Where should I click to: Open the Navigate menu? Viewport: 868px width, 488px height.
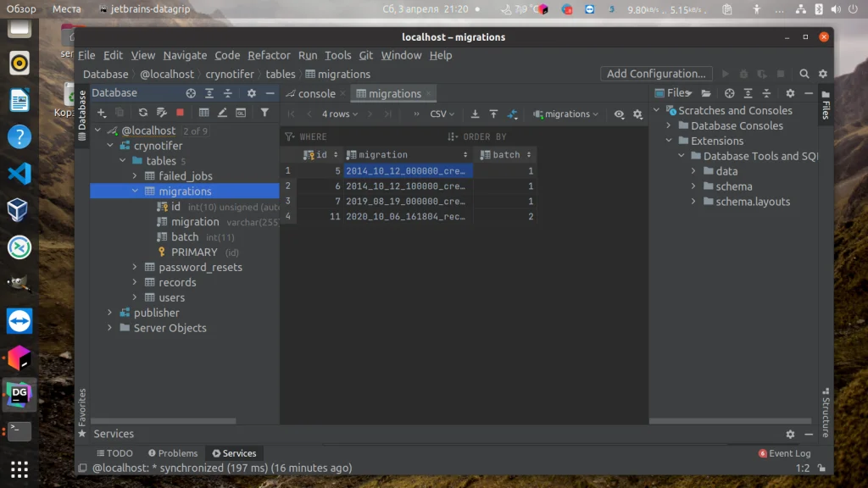(185, 55)
